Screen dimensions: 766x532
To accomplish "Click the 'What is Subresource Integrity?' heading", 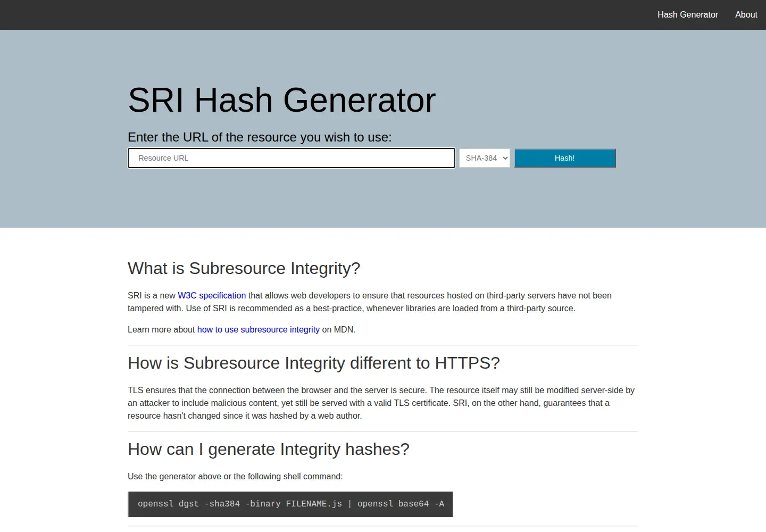I will (244, 268).
